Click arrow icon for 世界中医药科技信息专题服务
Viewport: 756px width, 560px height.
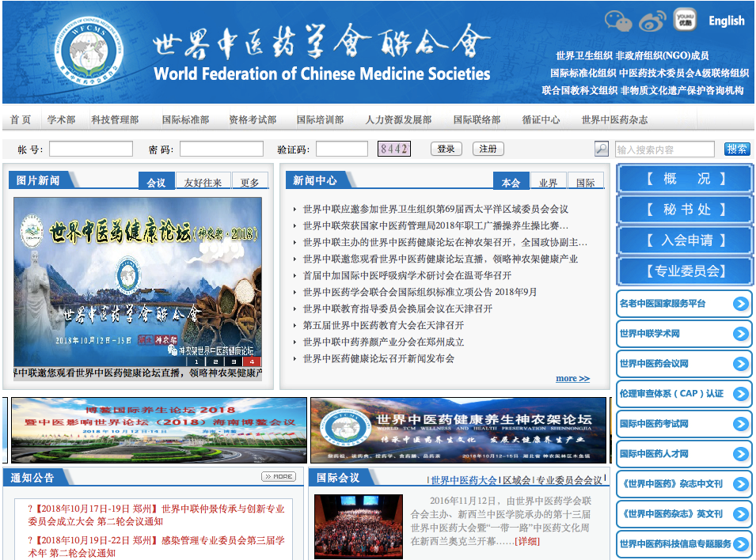point(741,544)
